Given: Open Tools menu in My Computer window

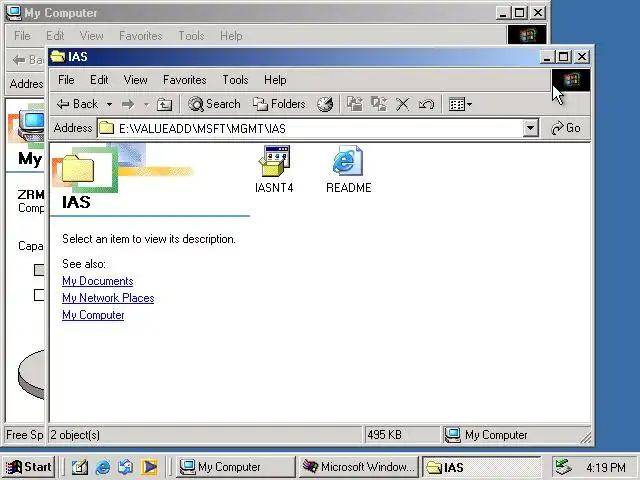Looking at the screenshot, I should coord(191,36).
